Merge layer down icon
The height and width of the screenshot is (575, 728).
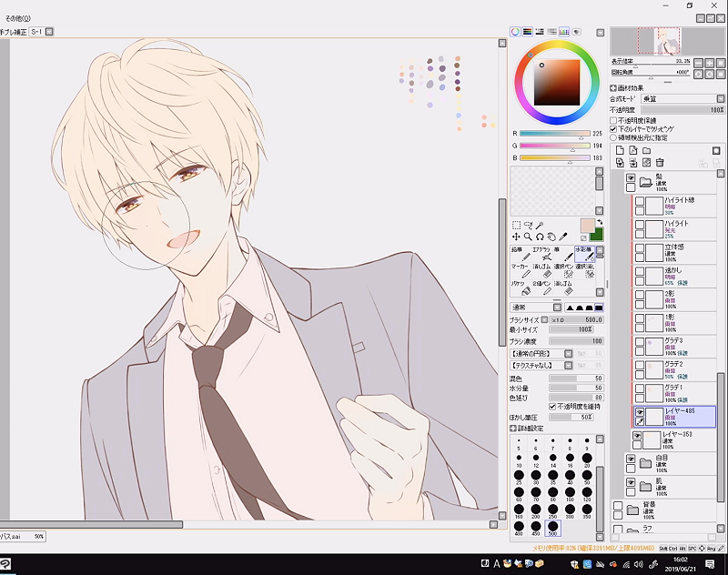632,163
